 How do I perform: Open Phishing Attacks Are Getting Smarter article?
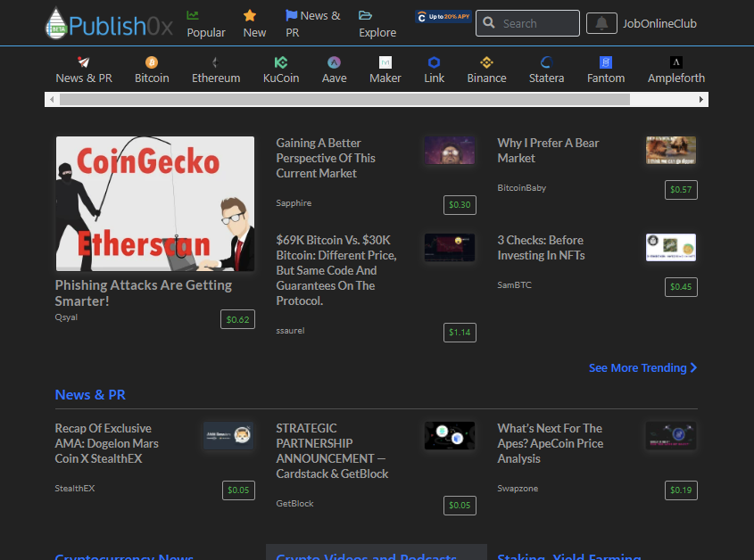(x=144, y=292)
